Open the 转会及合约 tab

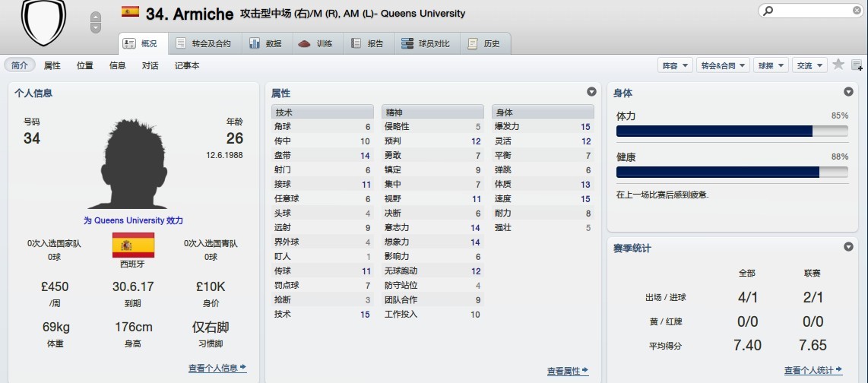tap(203, 43)
